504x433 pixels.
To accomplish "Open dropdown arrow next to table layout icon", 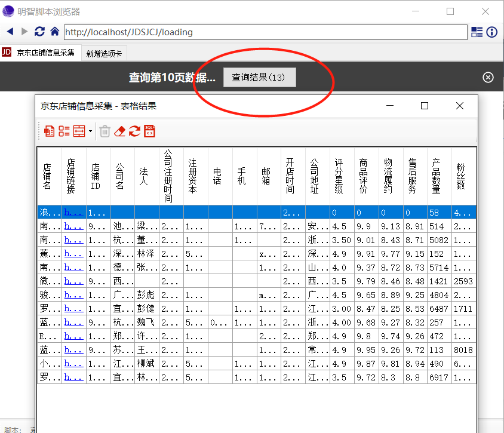I will coord(90,131).
